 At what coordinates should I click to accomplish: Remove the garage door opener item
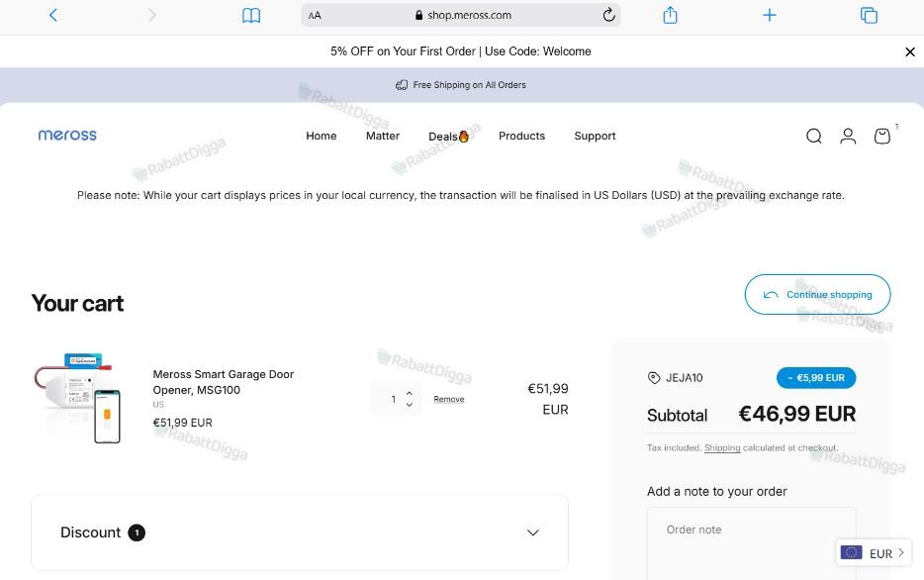tap(449, 399)
